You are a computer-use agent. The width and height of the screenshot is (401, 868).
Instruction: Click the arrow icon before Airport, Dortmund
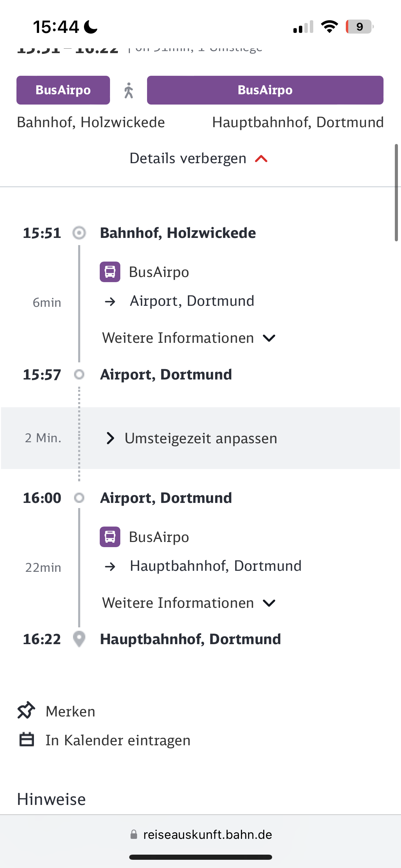tap(110, 301)
